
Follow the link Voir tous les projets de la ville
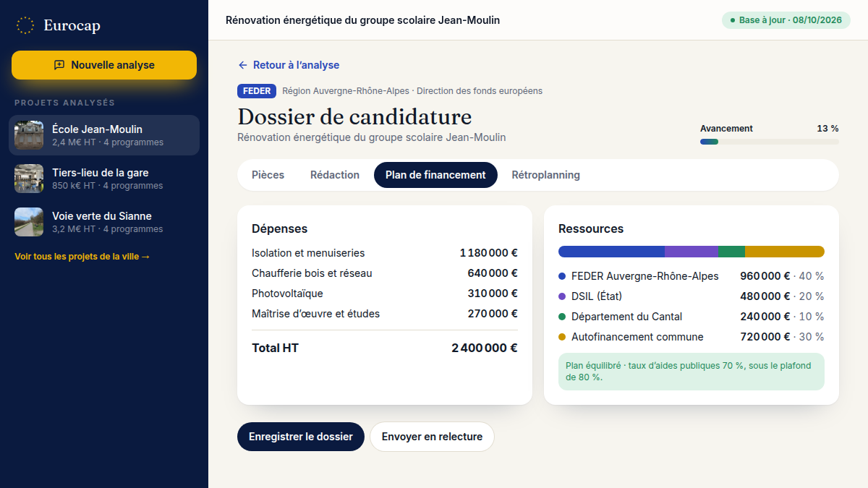click(x=82, y=257)
